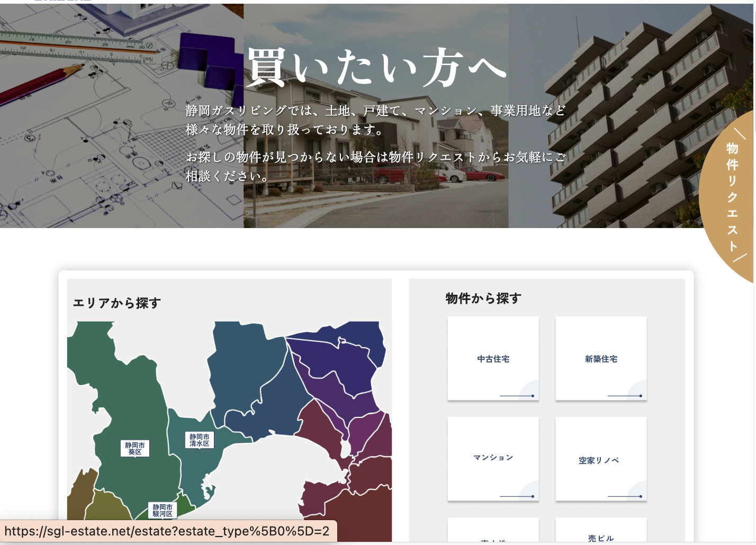
Task: Click the 静岡市葵区 map label
Action: (x=135, y=448)
